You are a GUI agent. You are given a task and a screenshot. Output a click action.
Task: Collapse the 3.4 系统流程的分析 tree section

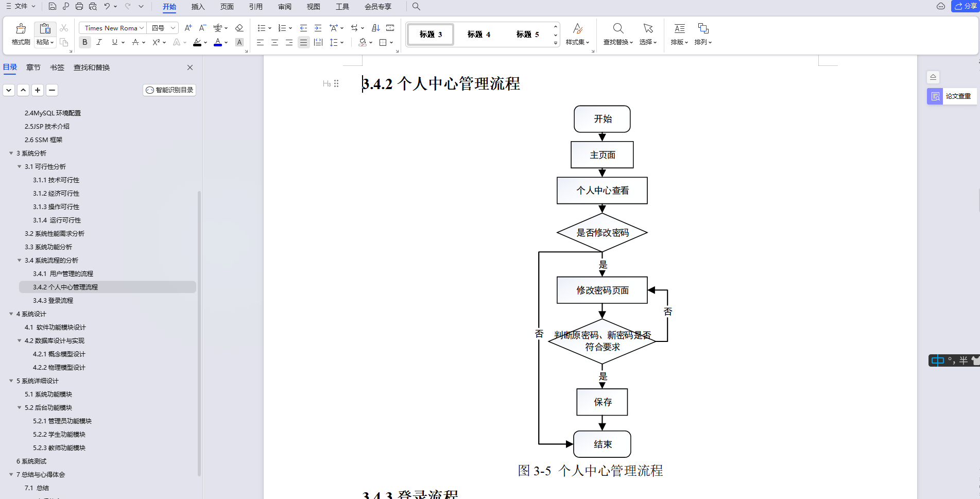coord(19,260)
